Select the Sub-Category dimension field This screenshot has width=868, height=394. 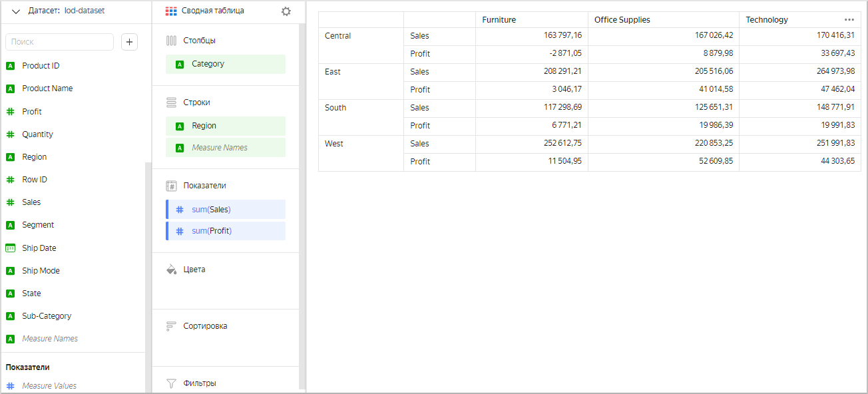point(47,316)
